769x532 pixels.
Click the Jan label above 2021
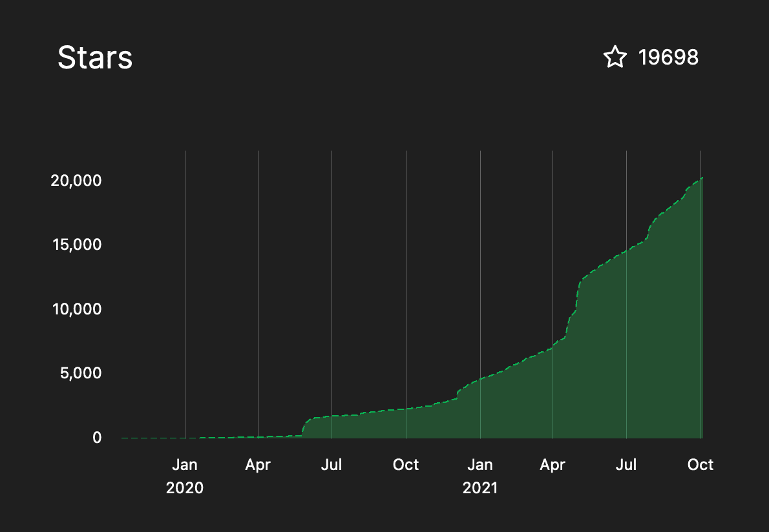pyautogui.click(x=480, y=465)
